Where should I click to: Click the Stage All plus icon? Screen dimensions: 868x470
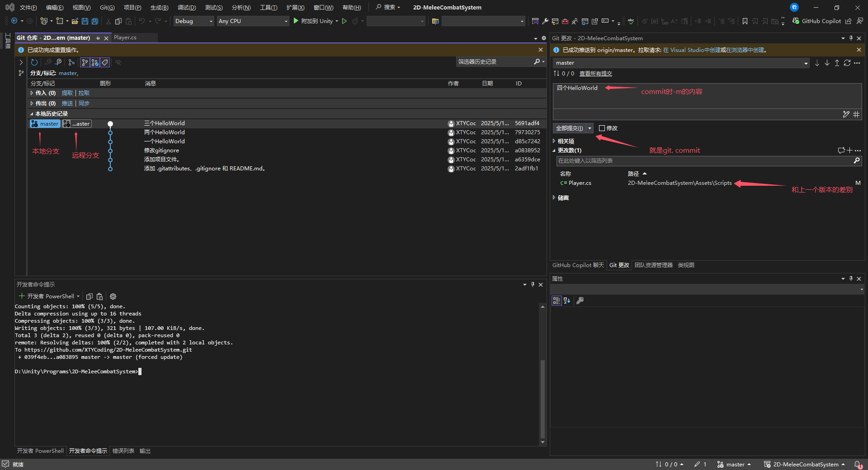849,150
